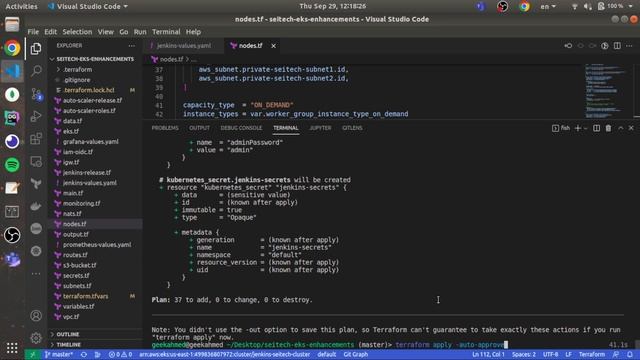Expand the TIMELINE section
The image size is (640, 360).
click(69, 344)
